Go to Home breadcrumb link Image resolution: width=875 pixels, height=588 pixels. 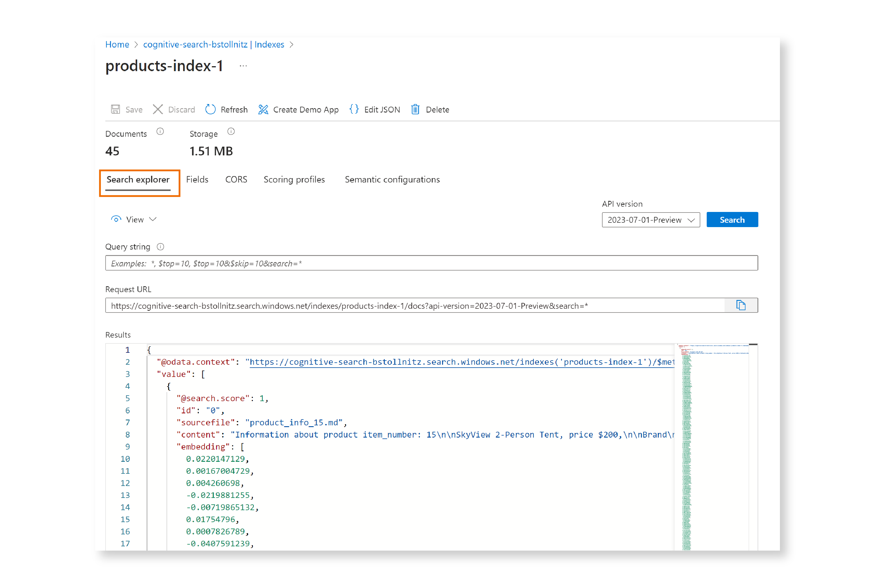(117, 45)
